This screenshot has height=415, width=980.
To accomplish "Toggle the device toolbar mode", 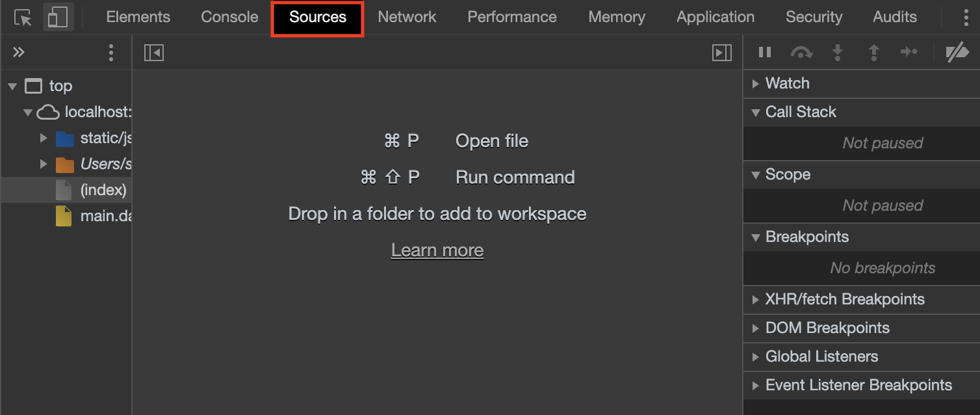I will pos(58,16).
